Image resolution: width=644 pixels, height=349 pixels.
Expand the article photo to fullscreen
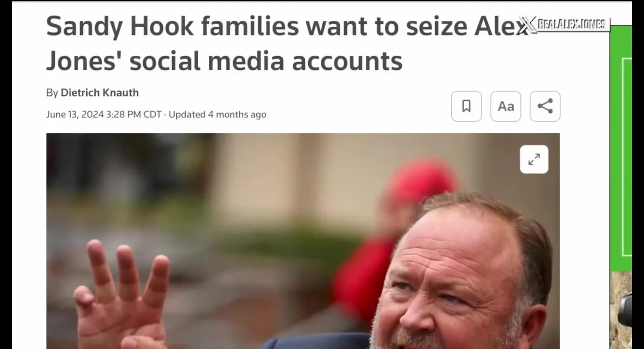pyautogui.click(x=534, y=159)
